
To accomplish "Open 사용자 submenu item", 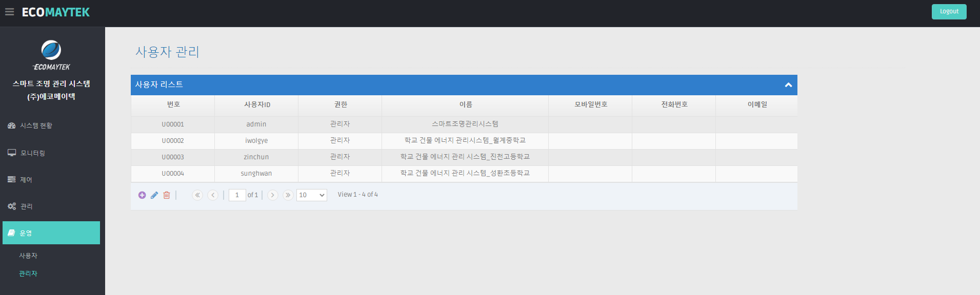I will (x=28, y=256).
